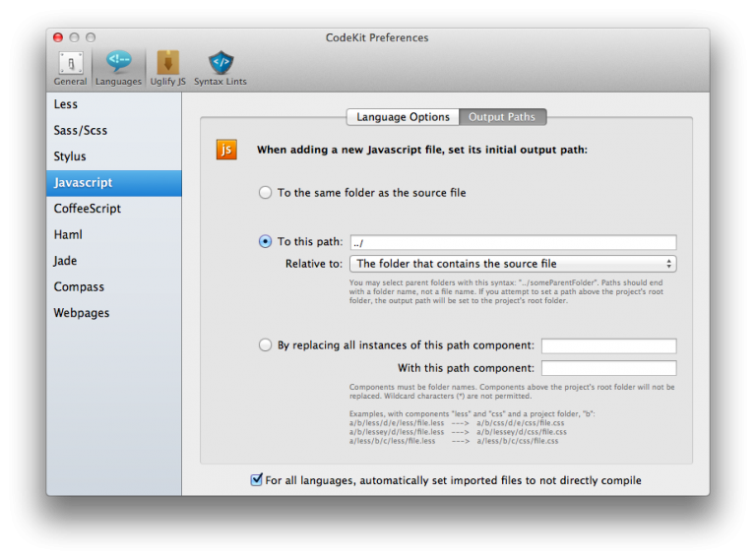Select 'To the same folder as the source file'
This screenshot has width=756, height=560.
(x=265, y=193)
